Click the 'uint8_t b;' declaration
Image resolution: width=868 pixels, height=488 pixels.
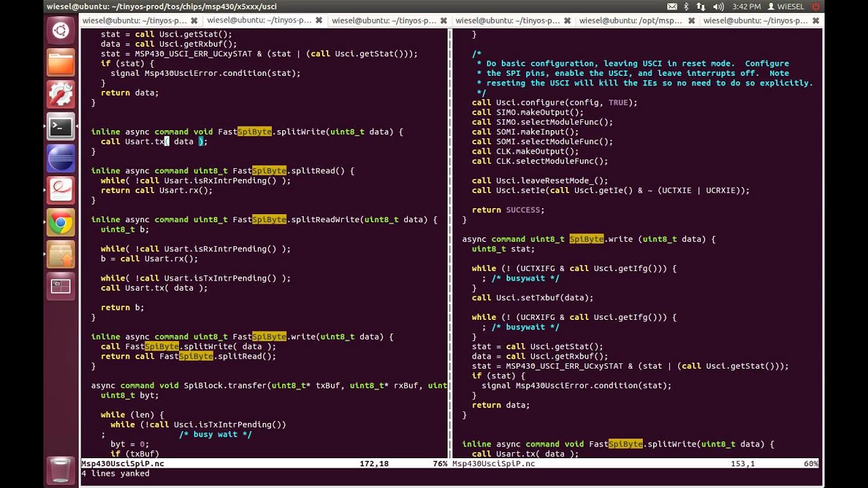point(125,230)
